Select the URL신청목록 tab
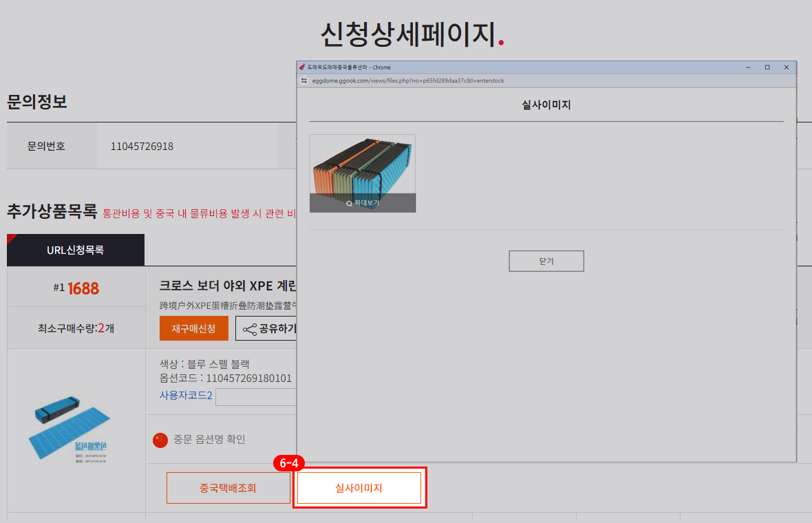 click(76, 250)
